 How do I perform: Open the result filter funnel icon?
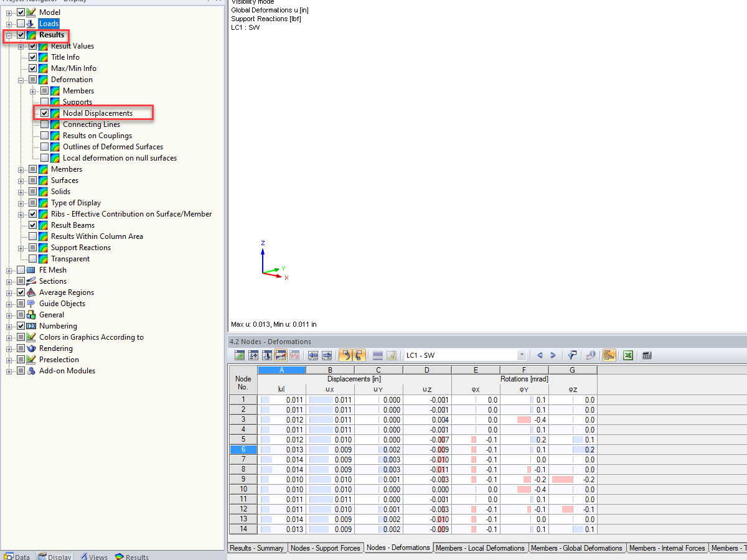[572, 355]
